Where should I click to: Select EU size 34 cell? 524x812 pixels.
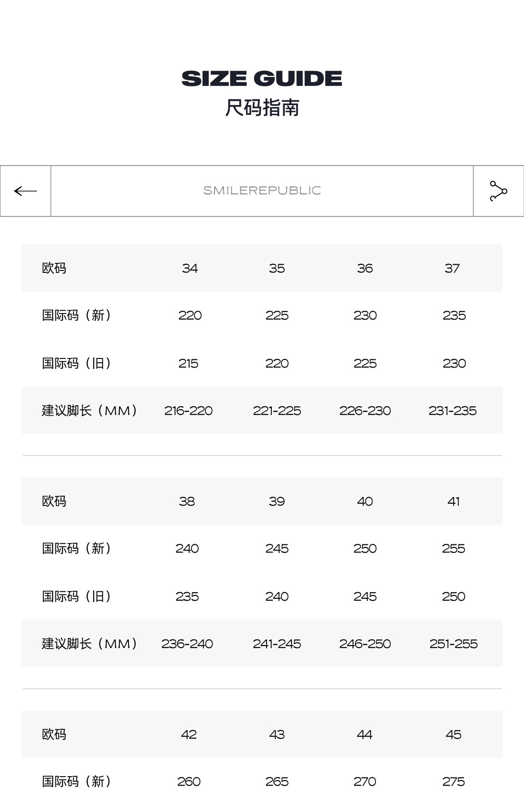pyautogui.click(x=190, y=268)
